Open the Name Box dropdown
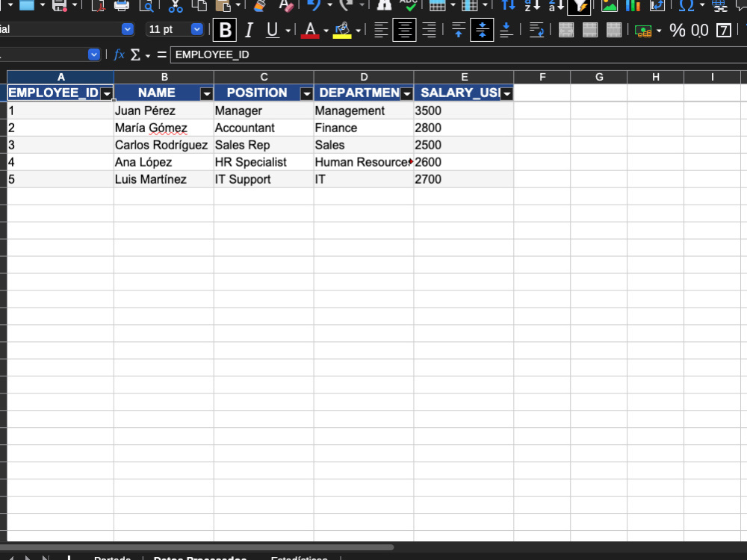The width and height of the screenshot is (747, 560). click(94, 55)
